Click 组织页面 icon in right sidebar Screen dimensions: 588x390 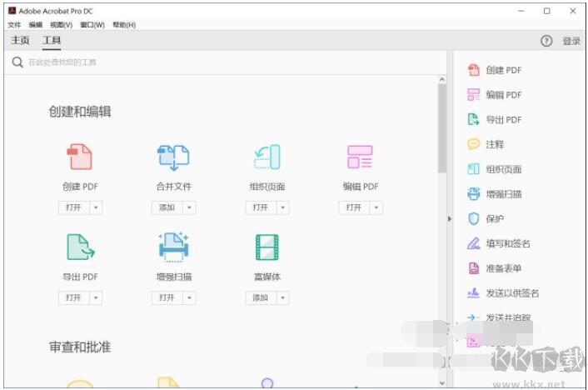[474, 169]
